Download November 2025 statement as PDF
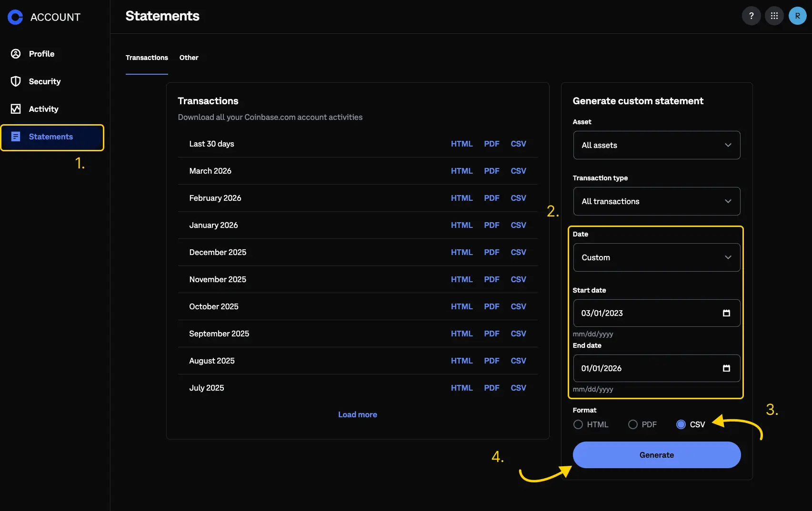This screenshot has height=511, width=812. (x=491, y=279)
